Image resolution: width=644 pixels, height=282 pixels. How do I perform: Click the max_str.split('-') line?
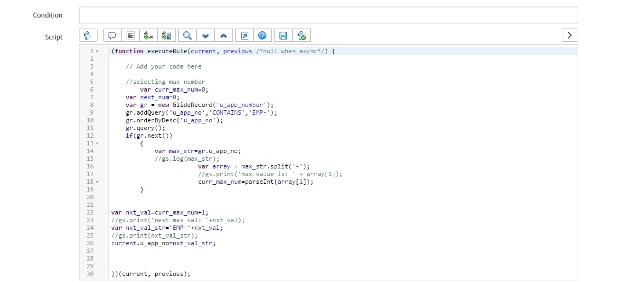[x=254, y=166]
